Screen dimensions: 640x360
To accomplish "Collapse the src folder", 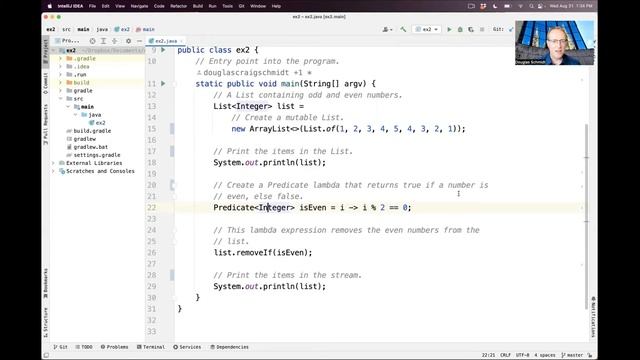I will click(x=60, y=99).
